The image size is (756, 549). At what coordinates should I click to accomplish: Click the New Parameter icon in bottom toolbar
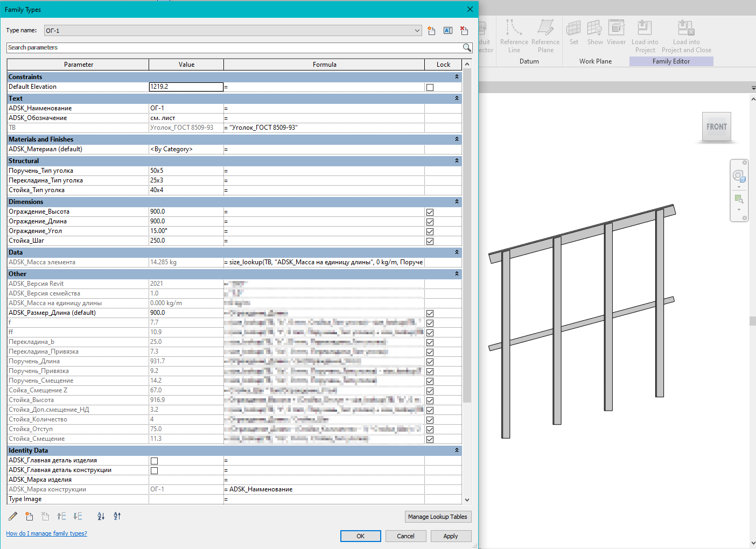pyautogui.click(x=29, y=516)
